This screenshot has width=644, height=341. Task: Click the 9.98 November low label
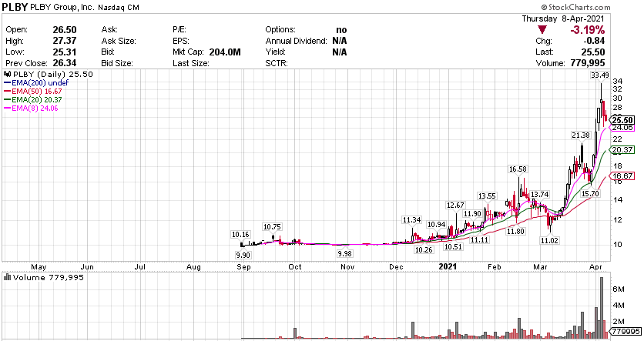(x=345, y=253)
